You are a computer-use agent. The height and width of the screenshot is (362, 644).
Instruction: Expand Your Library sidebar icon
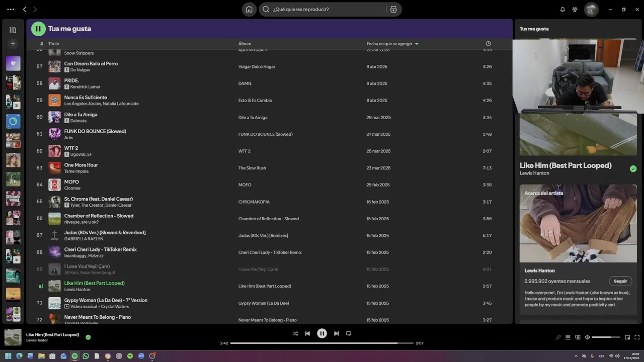(13, 30)
